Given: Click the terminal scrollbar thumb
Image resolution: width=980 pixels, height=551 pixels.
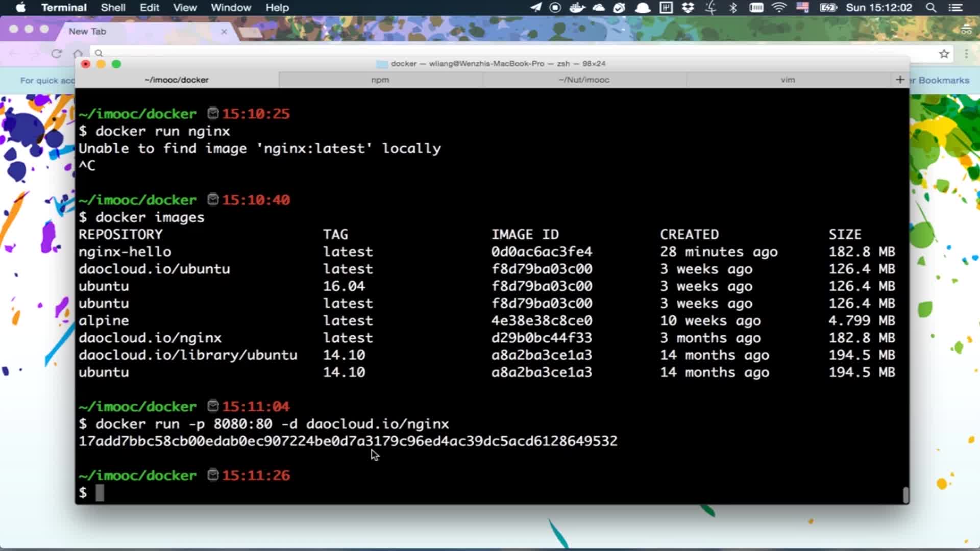Looking at the screenshot, I should [x=905, y=494].
